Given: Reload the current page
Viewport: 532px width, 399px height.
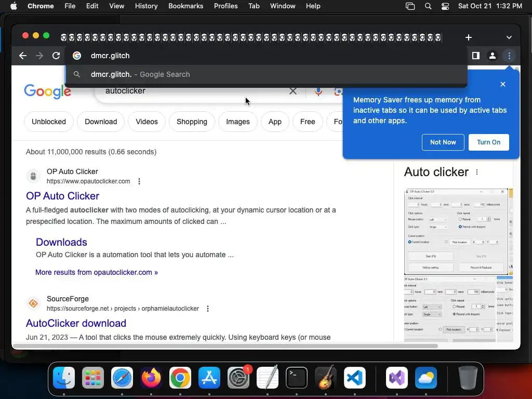Looking at the screenshot, I should 56,56.
